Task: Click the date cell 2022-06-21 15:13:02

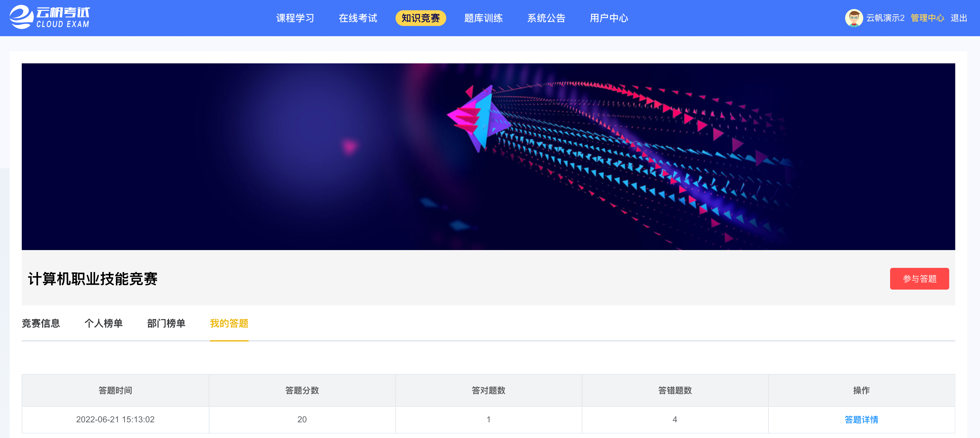Action: tap(115, 419)
